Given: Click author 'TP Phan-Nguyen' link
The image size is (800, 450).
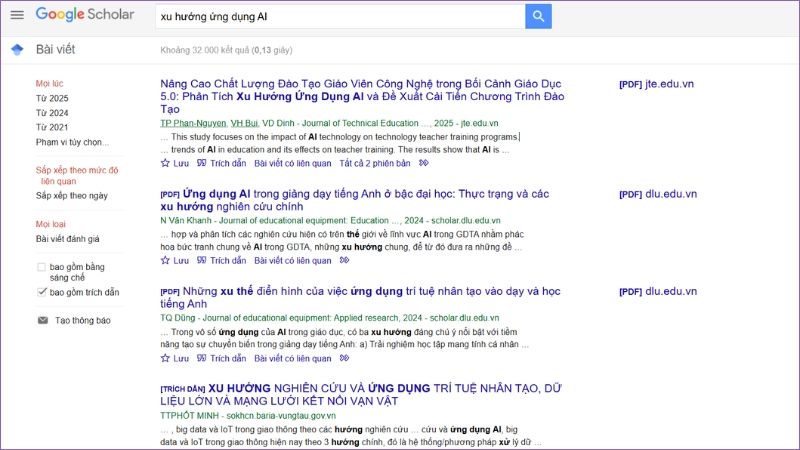Looking at the screenshot, I should [x=193, y=123].
